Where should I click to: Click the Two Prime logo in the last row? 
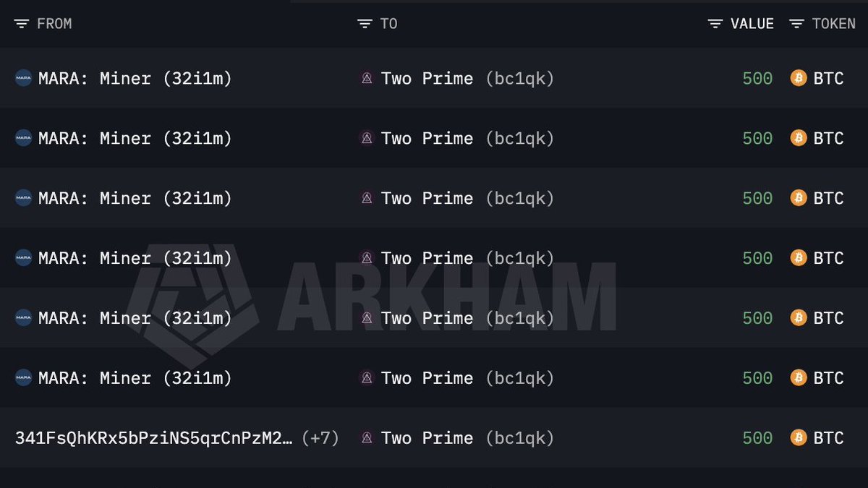(367, 437)
